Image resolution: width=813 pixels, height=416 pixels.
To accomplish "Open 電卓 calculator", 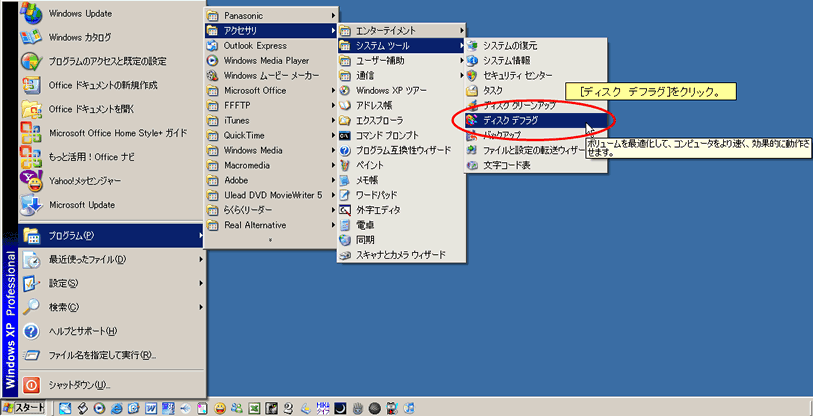I will tap(401, 225).
